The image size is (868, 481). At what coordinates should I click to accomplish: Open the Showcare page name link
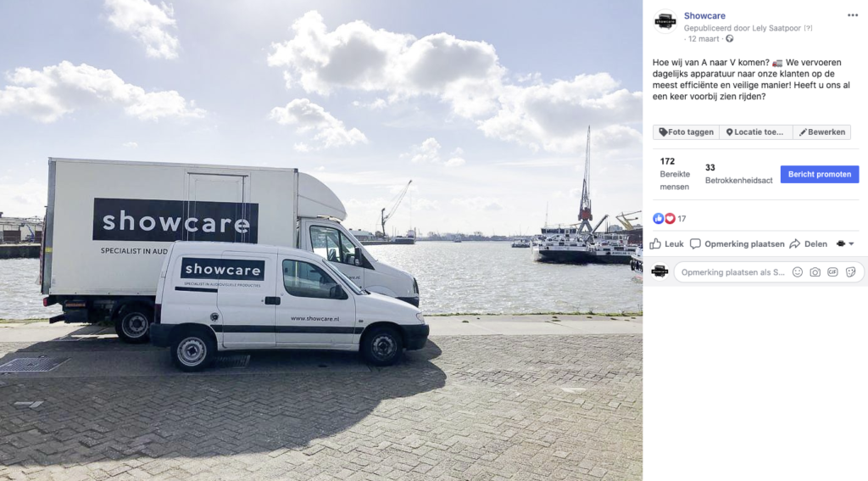(704, 15)
